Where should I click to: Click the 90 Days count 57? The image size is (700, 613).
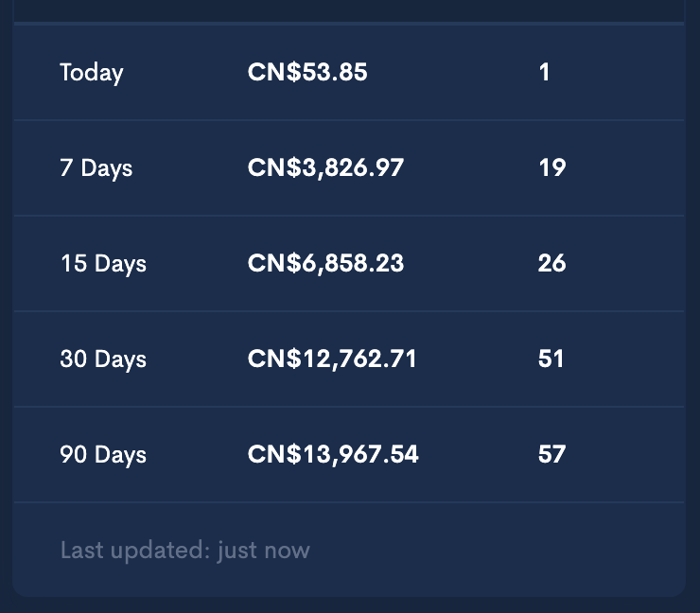click(552, 454)
